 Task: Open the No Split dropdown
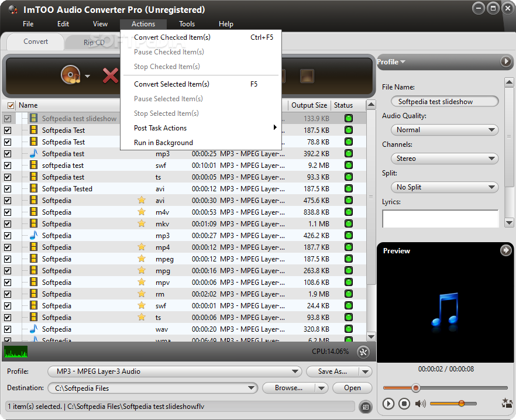(445, 187)
